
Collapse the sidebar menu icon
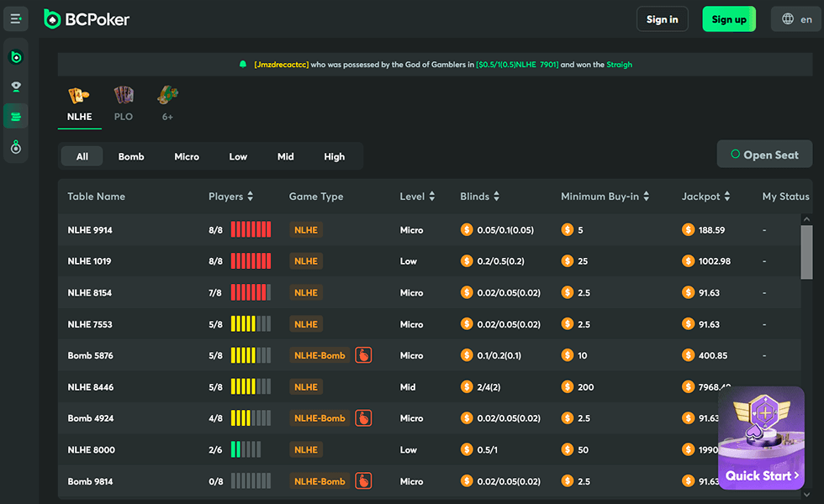pos(16,18)
